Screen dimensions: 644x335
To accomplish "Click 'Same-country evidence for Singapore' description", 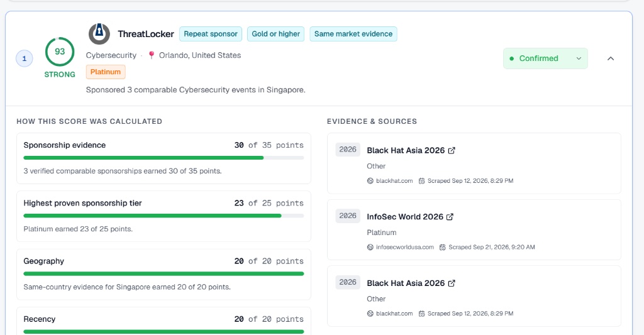I will (127, 287).
